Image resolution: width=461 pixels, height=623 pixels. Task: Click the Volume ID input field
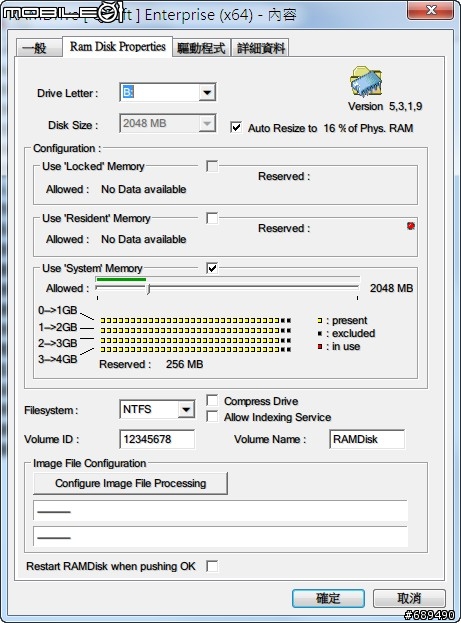pos(157,439)
